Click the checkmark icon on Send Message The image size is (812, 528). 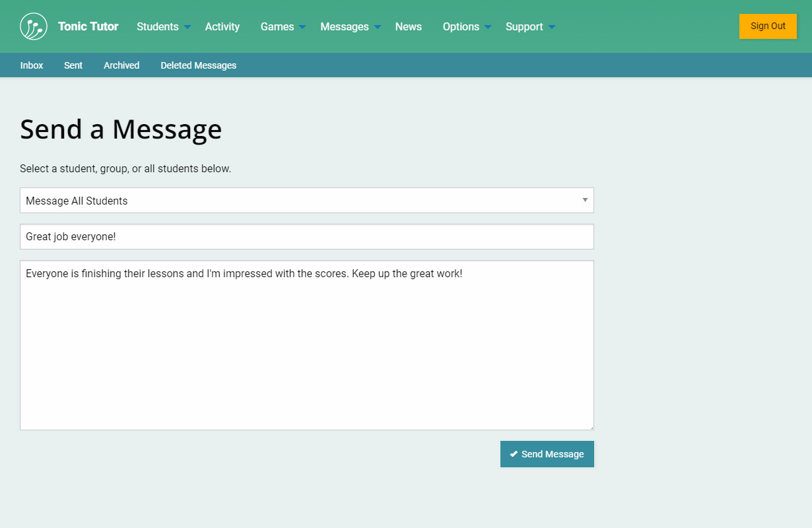click(514, 454)
